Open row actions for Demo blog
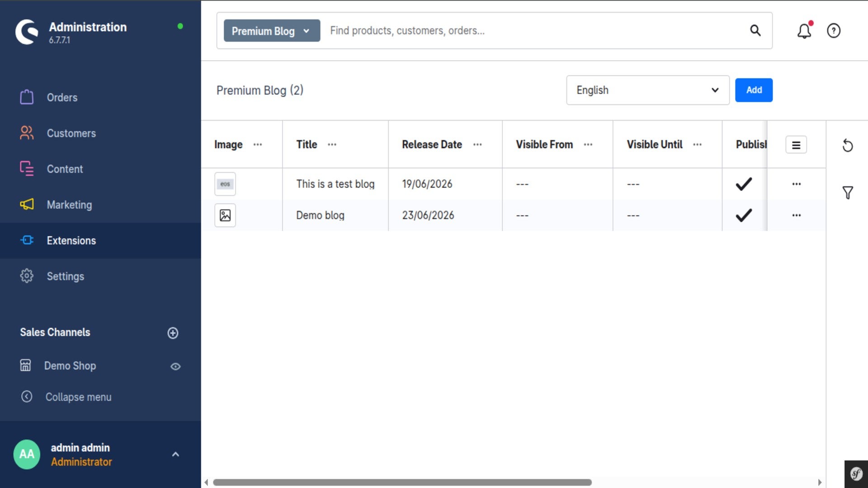868x488 pixels. [797, 215]
